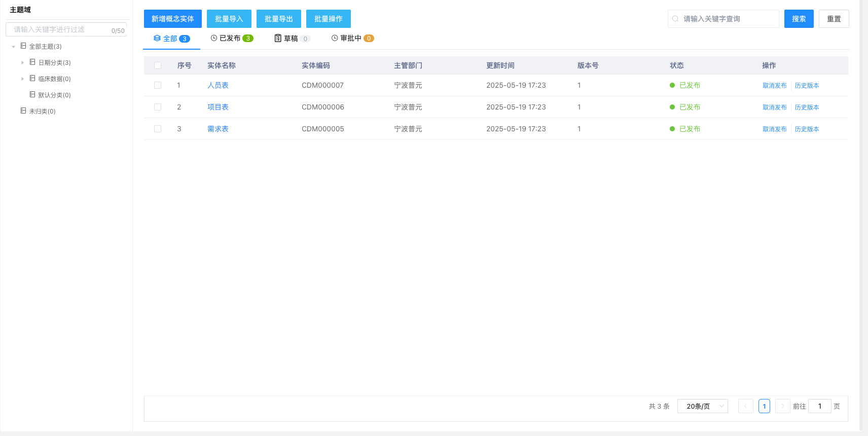868x436 pixels.
Task: Focus the 请输入关键字进行过滤 filter input
Action: tap(61, 29)
